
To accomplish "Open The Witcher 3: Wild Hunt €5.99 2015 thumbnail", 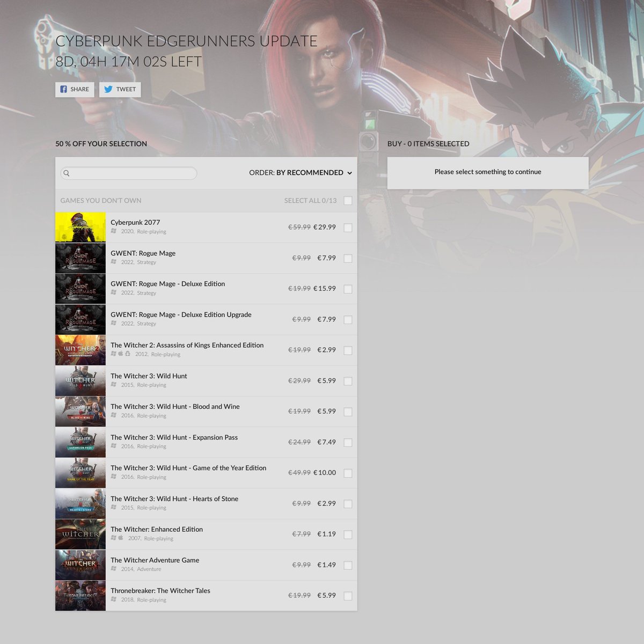I will coord(80,381).
